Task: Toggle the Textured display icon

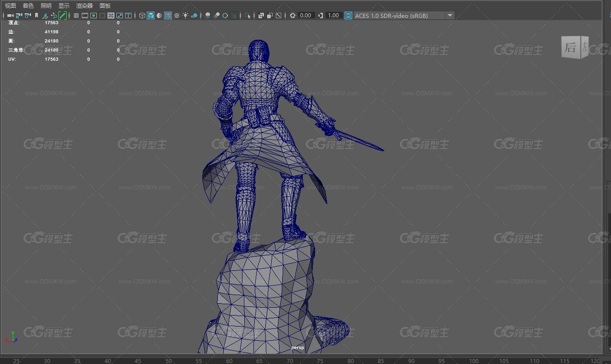Action: [x=177, y=16]
